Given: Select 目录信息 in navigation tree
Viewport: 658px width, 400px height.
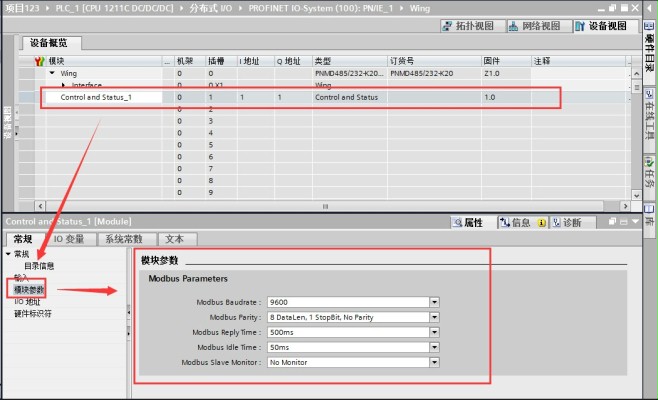Looking at the screenshot, I should 39,266.
